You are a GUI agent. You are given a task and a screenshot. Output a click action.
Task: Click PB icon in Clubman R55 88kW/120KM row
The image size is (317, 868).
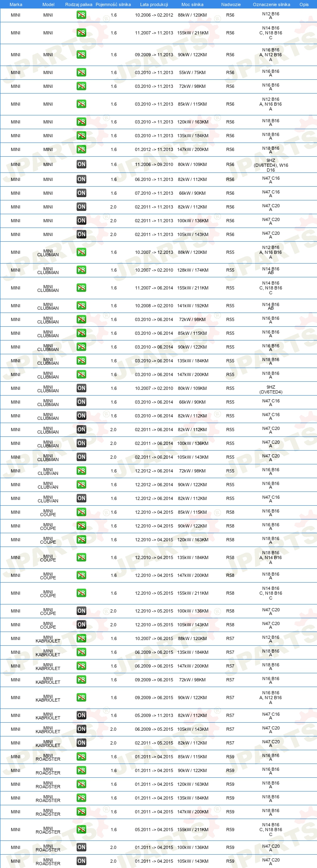point(81,252)
